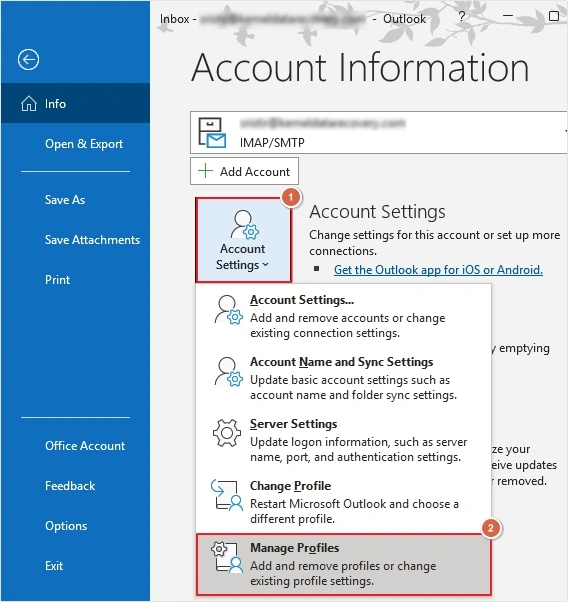568x602 pixels.
Task: Click the Change Profile swap icon
Action: [227, 495]
